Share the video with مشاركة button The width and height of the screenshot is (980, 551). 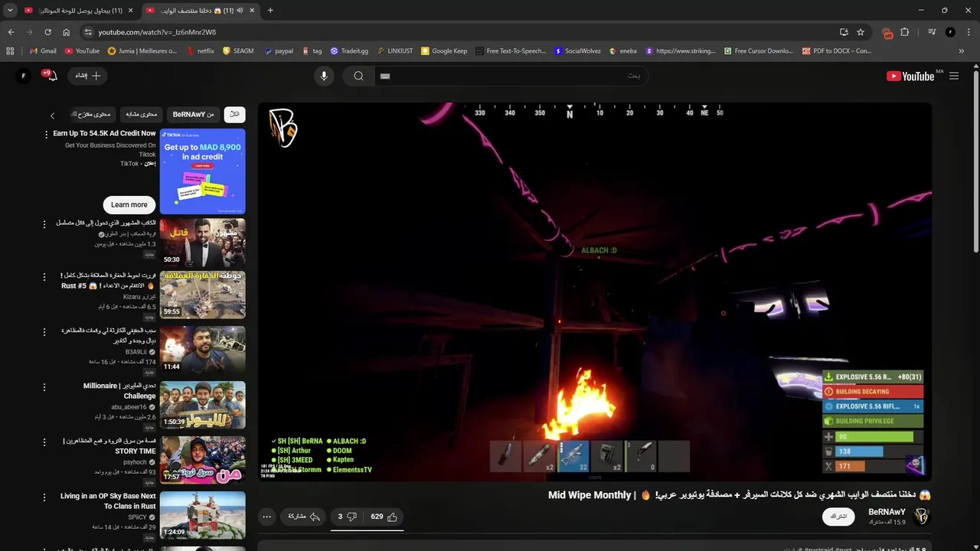pyautogui.click(x=304, y=517)
